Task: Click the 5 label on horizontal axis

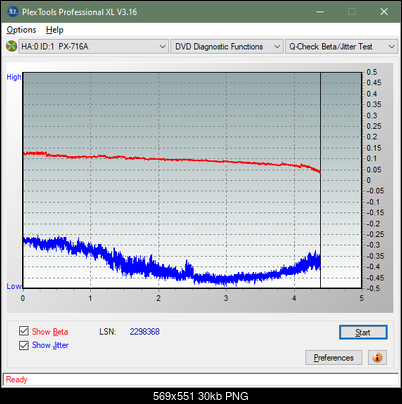Action: pyautogui.click(x=362, y=298)
